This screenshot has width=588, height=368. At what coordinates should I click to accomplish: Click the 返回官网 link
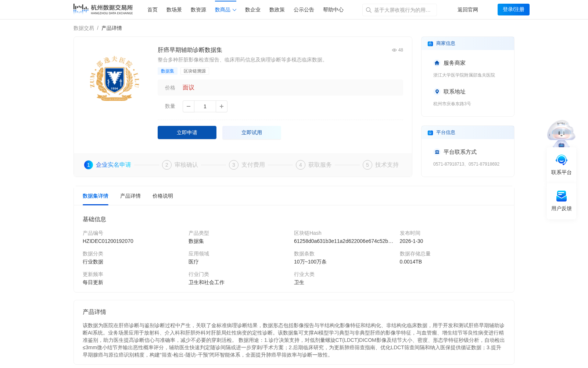click(468, 10)
